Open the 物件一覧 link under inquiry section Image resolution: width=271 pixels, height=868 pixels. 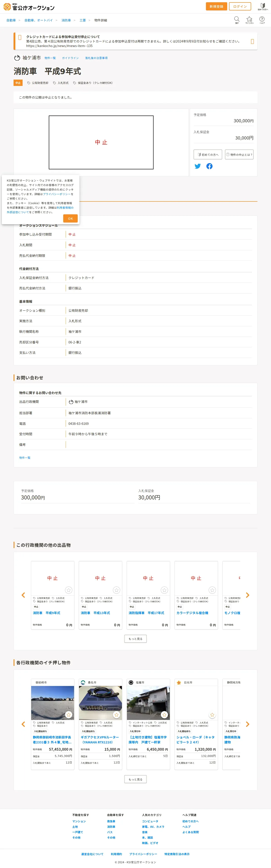(x=25, y=458)
